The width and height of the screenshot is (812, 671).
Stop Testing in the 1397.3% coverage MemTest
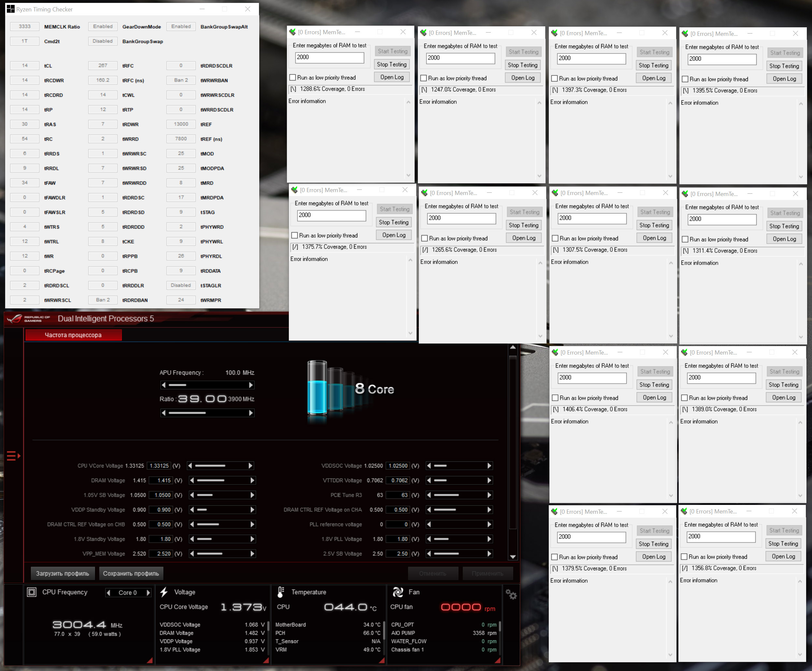pos(653,65)
